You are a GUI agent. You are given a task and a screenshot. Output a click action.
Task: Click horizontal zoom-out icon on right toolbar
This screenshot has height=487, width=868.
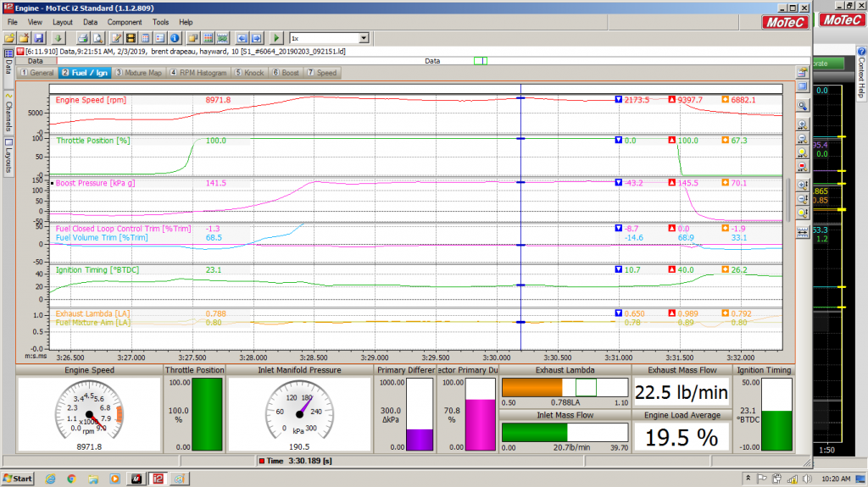tap(802, 138)
